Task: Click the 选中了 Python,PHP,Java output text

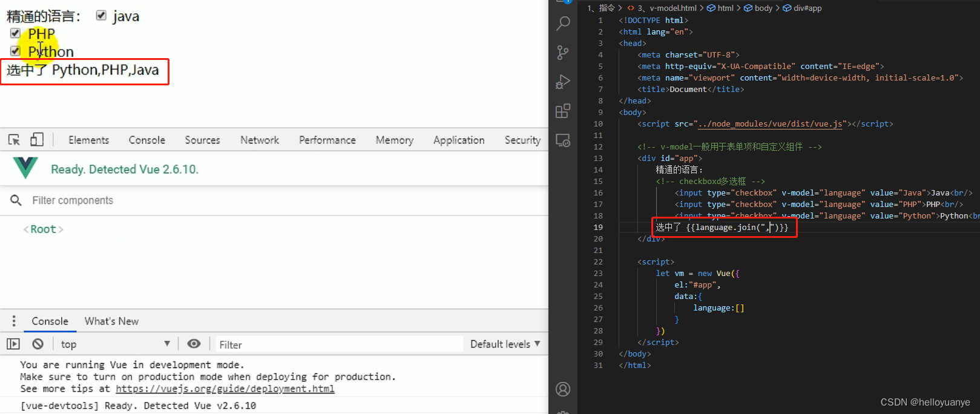Action: [x=83, y=70]
